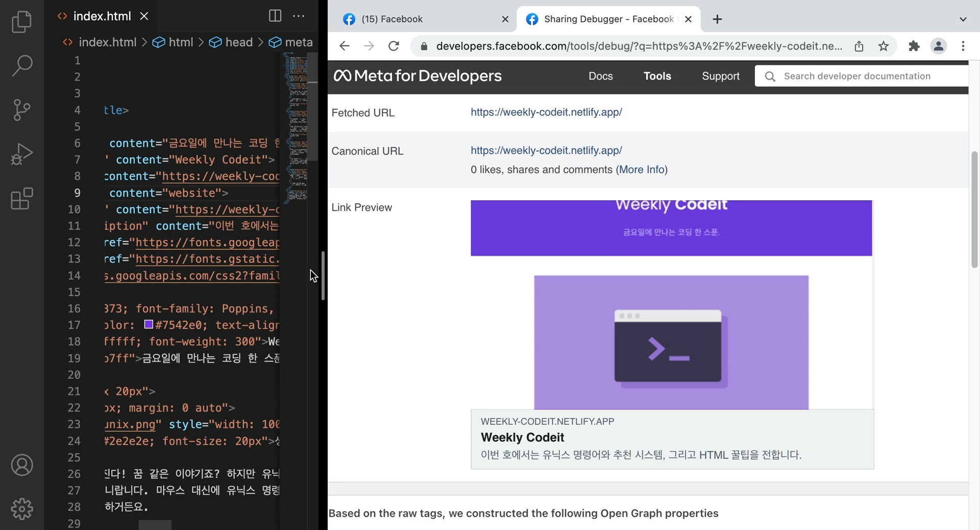Open a new browser tab

click(717, 19)
